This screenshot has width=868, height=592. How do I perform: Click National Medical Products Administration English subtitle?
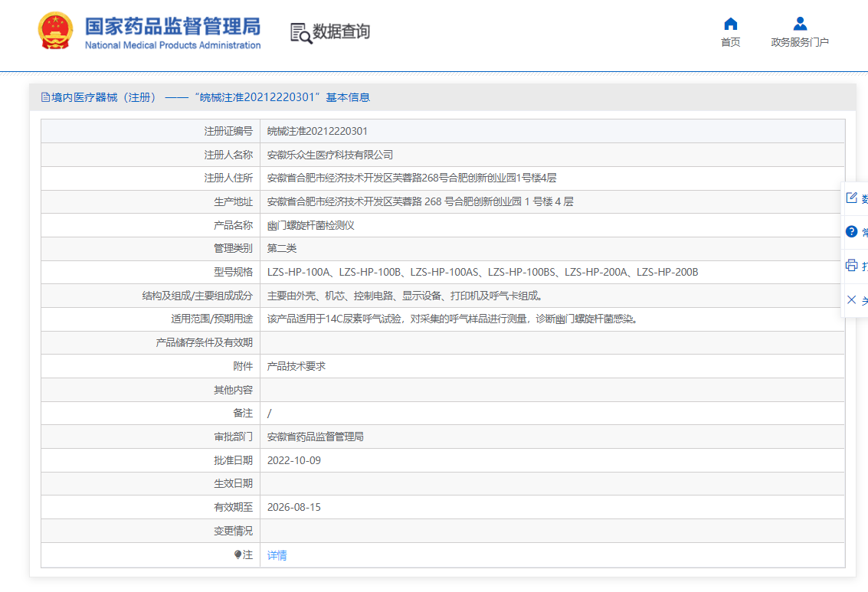(x=172, y=45)
